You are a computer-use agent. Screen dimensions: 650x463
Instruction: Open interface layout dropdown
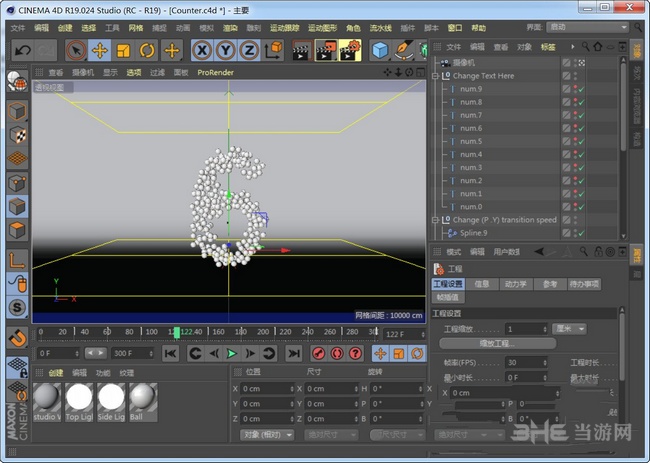[587, 27]
